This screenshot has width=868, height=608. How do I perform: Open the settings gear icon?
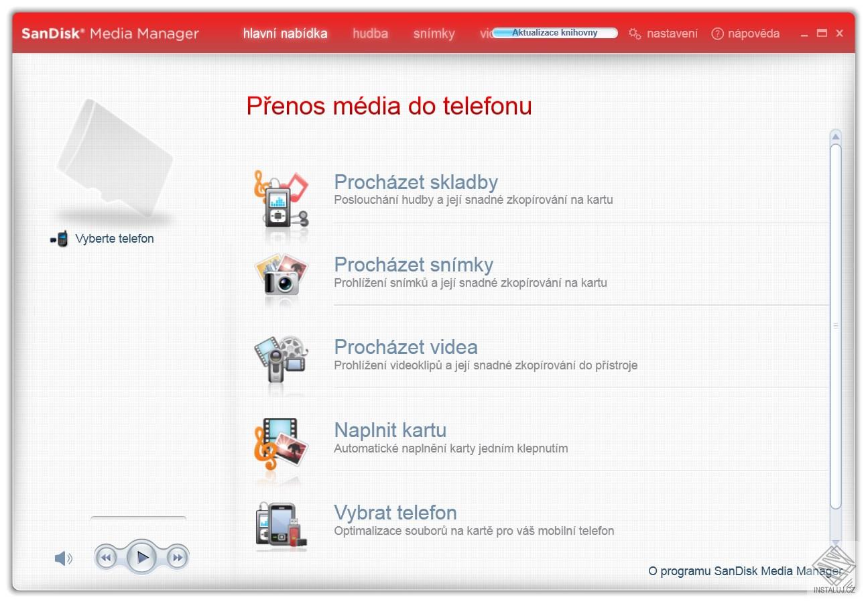(x=634, y=33)
